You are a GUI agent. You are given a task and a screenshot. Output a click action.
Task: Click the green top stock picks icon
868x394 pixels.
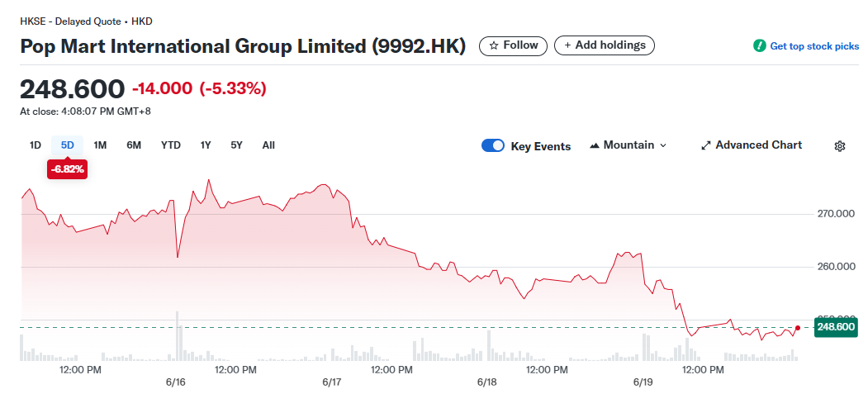759,46
